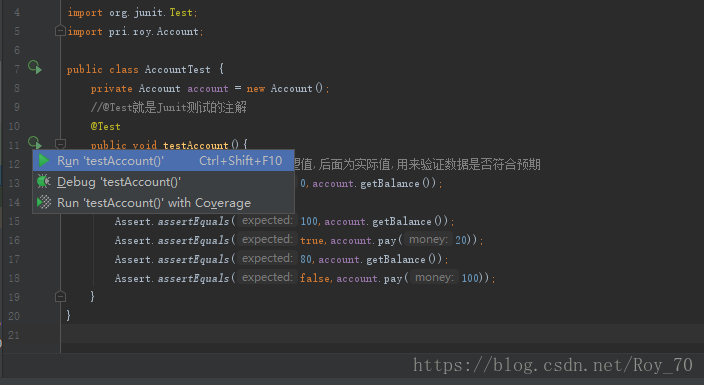The image size is (704, 385).
Task: Click 'true' expected value on line 16
Action: (312, 240)
